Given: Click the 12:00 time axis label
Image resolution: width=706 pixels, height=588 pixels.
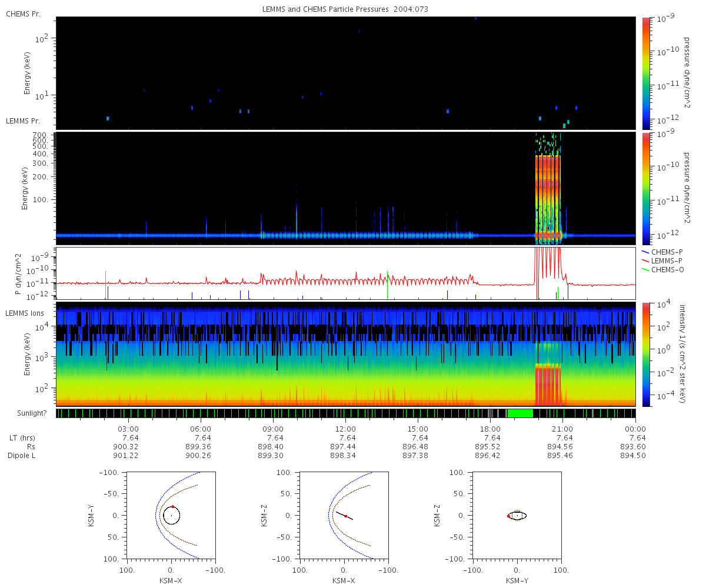Looking at the screenshot, I should 345,429.
